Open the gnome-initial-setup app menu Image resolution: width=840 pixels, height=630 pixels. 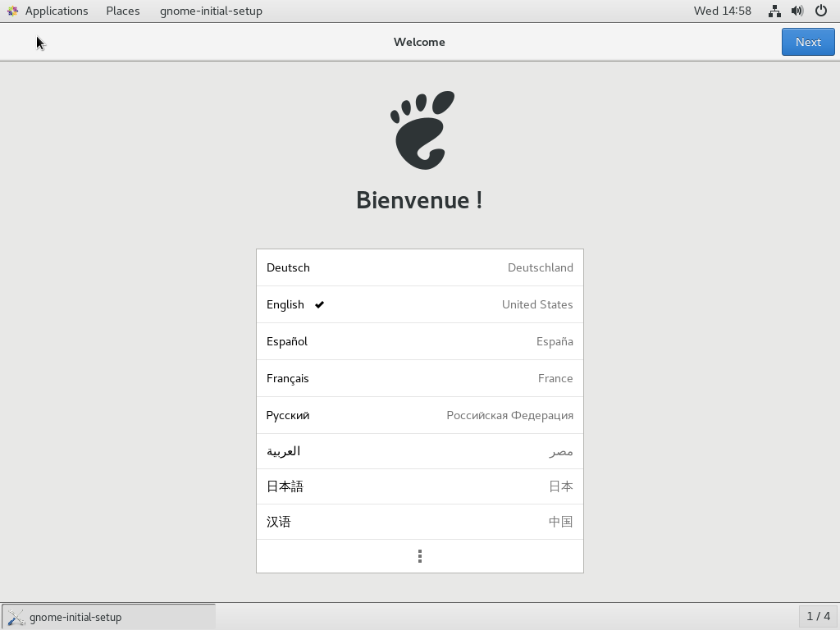pyautogui.click(x=211, y=11)
